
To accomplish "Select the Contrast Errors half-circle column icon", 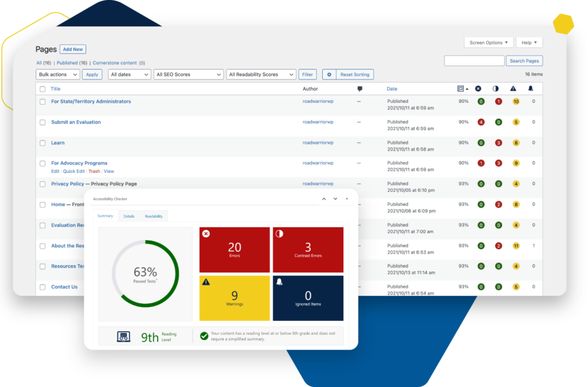I will (496, 88).
